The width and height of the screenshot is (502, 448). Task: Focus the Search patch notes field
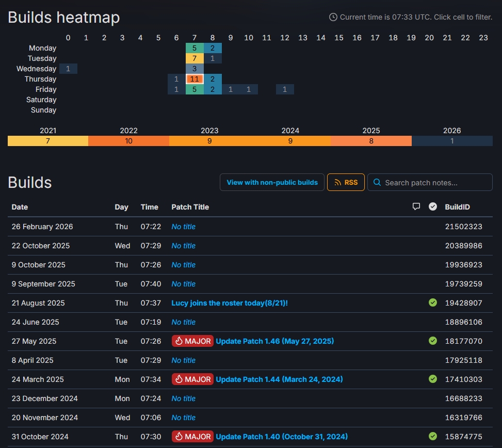(430, 182)
